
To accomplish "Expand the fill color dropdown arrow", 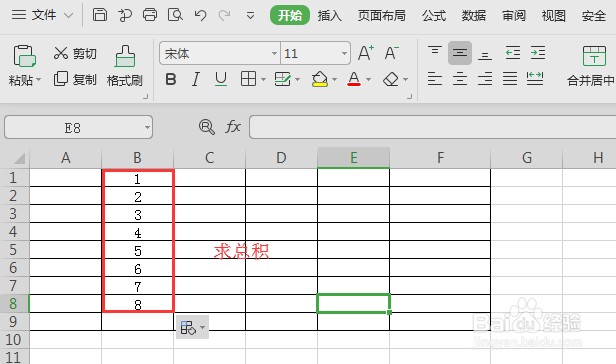I will pos(334,80).
